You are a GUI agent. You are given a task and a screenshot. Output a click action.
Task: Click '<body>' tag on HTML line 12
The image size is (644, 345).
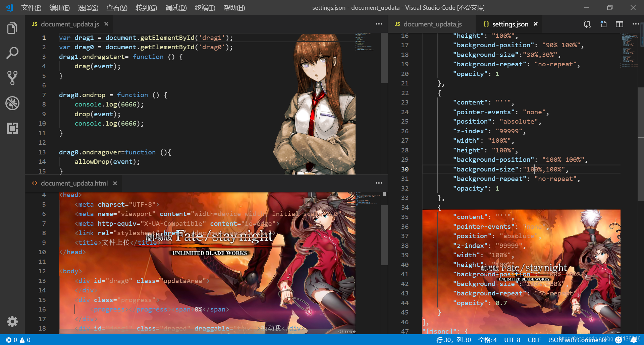click(x=70, y=271)
